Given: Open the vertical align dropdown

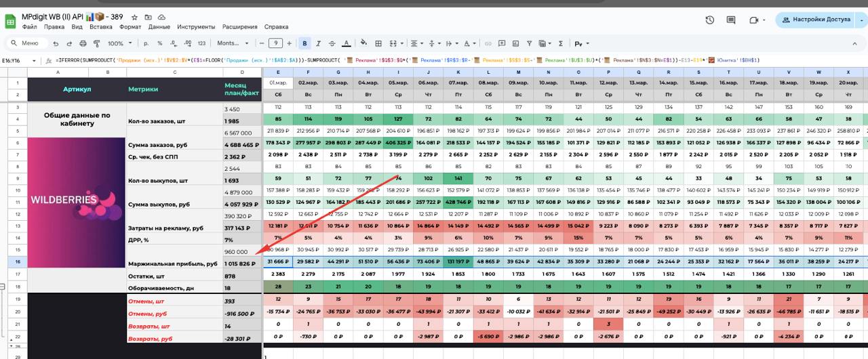Looking at the screenshot, I should 435,43.
